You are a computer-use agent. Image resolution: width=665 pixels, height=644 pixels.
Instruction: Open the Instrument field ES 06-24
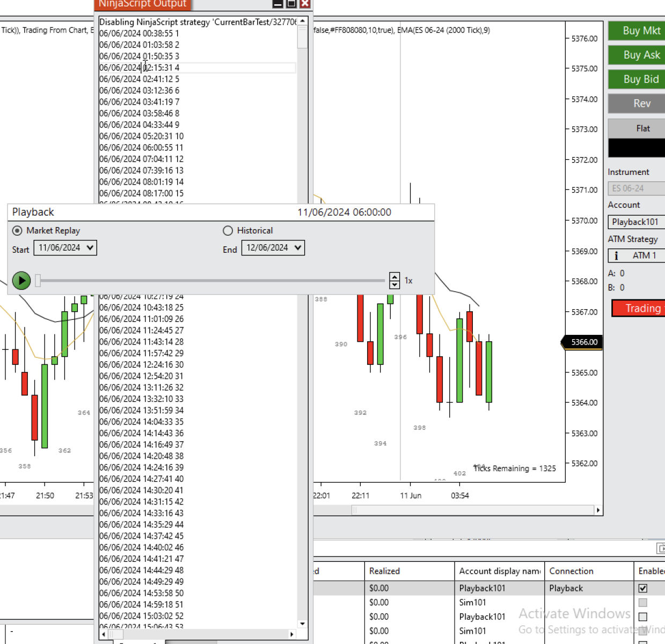click(x=637, y=188)
